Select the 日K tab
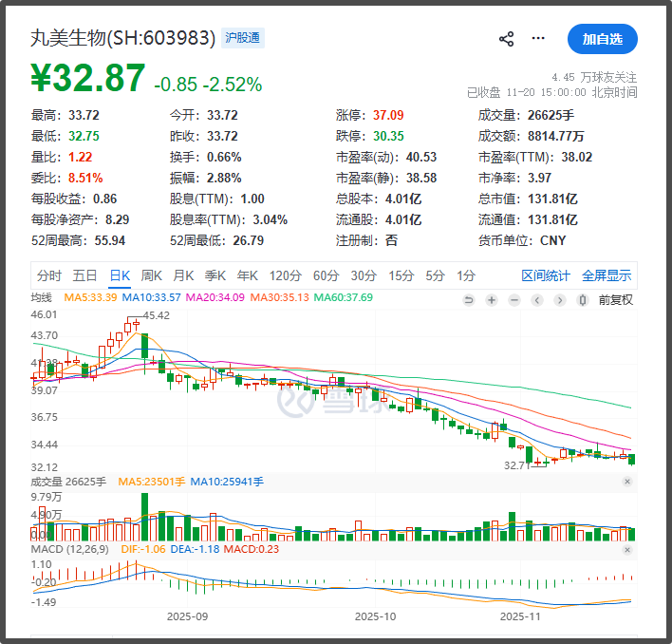 (120, 275)
